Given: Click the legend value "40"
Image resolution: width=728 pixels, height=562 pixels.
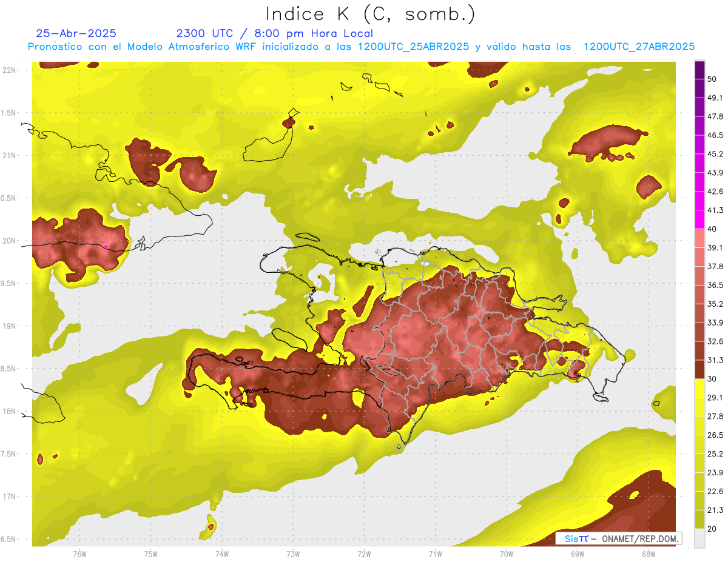Looking at the screenshot, I should point(713,229).
